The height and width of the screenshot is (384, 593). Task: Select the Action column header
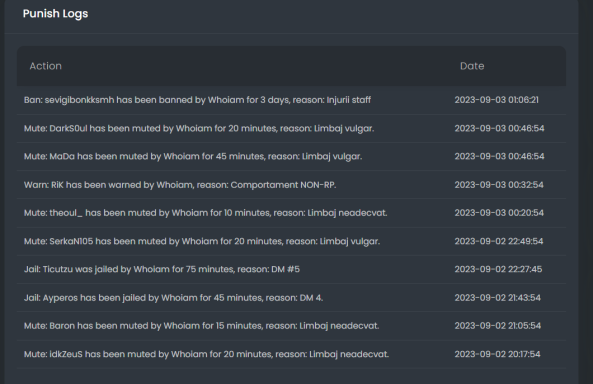(45, 66)
